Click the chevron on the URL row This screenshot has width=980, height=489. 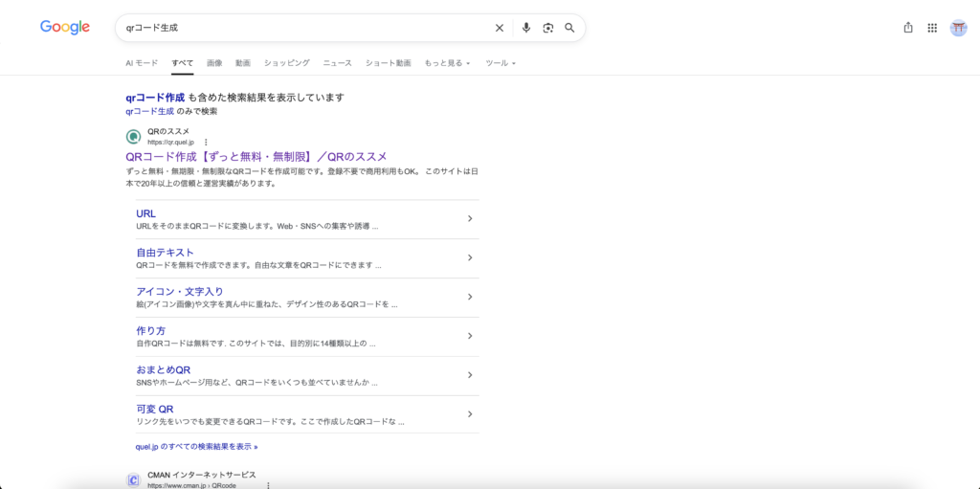coord(470,219)
